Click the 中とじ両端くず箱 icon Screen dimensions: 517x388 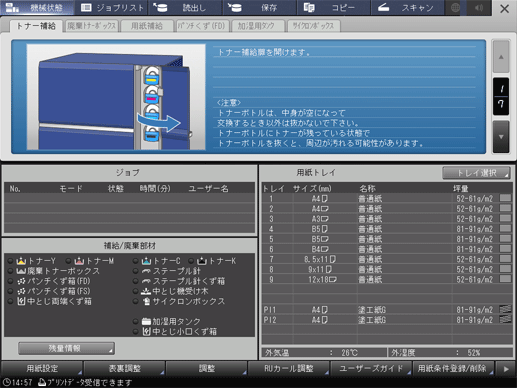21,301
